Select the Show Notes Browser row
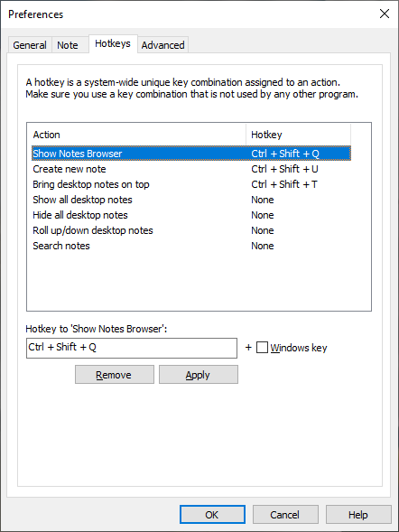 click(x=191, y=154)
